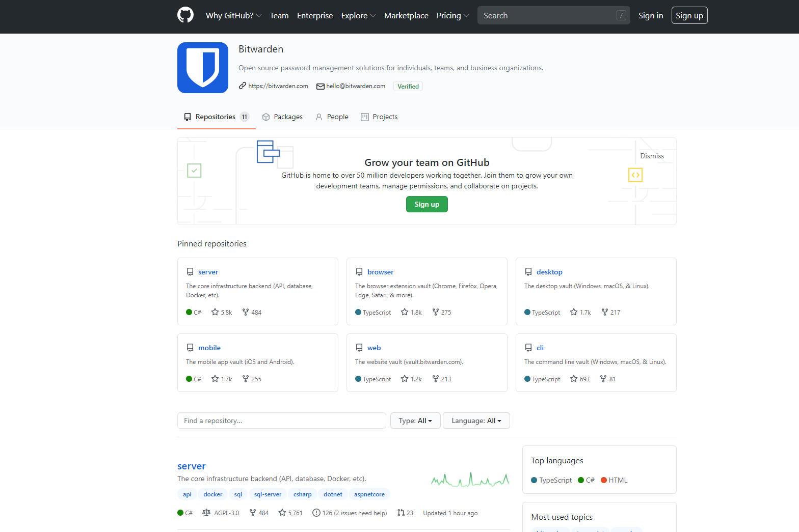Expand the Pricing dropdown menu
The image size is (799, 532).
tap(452, 16)
